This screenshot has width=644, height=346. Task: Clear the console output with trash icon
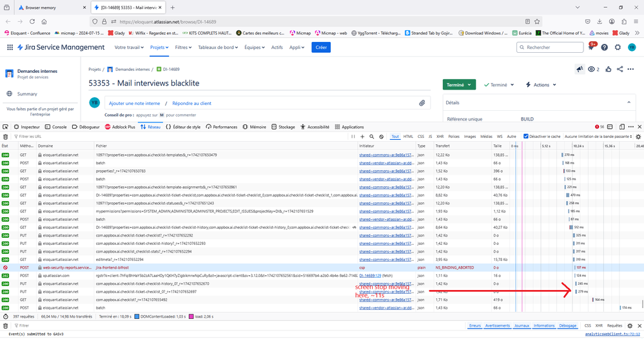pyautogui.click(x=5, y=326)
